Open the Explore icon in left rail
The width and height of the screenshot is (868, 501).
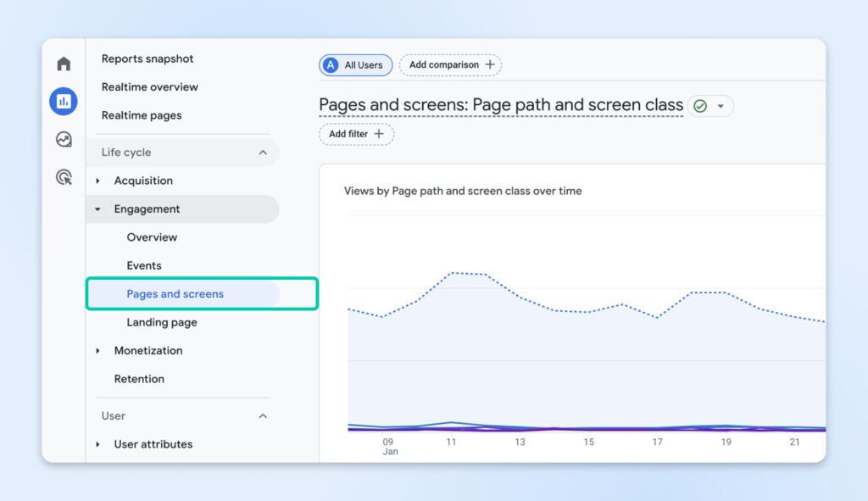tap(64, 139)
